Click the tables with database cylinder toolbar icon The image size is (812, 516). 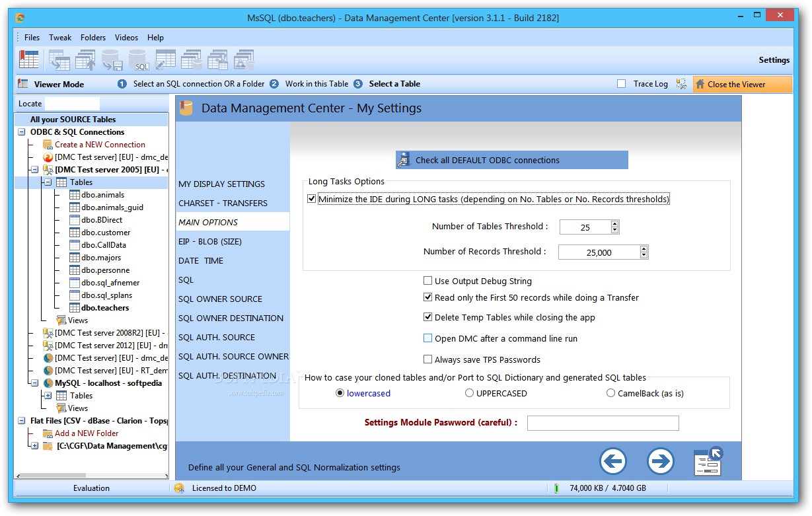coord(192,60)
